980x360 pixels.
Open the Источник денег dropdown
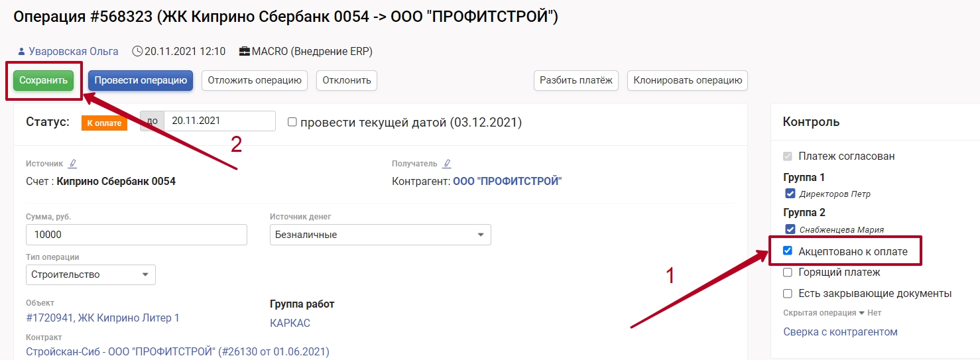coord(380,235)
